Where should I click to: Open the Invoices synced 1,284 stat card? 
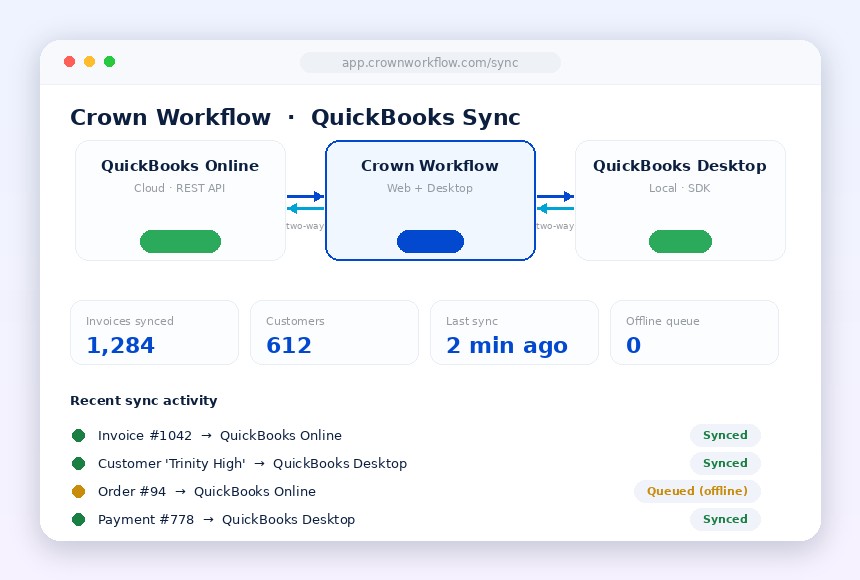click(x=155, y=333)
